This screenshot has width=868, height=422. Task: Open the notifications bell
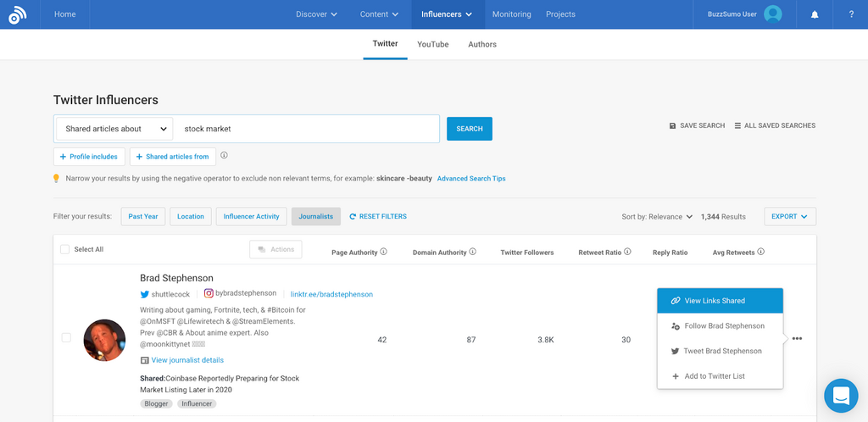point(815,14)
